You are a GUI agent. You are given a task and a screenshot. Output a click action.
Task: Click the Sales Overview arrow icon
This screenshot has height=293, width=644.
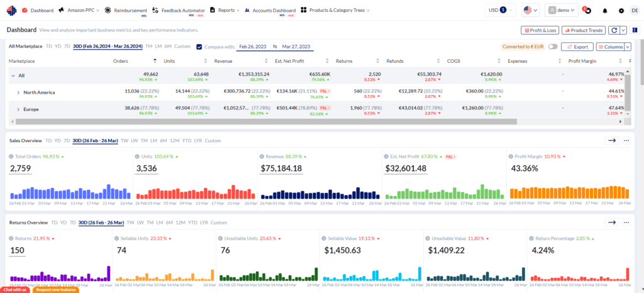click(x=611, y=141)
